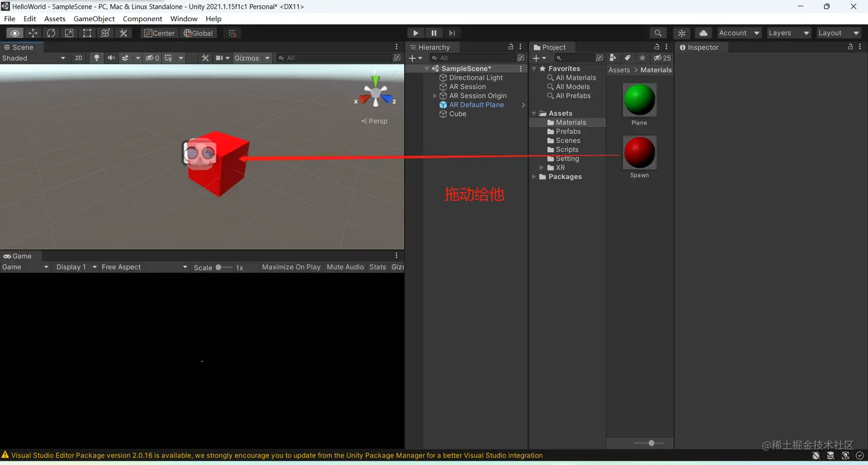Open Search by Type icon in Project
868x465 pixels.
tap(613, 58)
